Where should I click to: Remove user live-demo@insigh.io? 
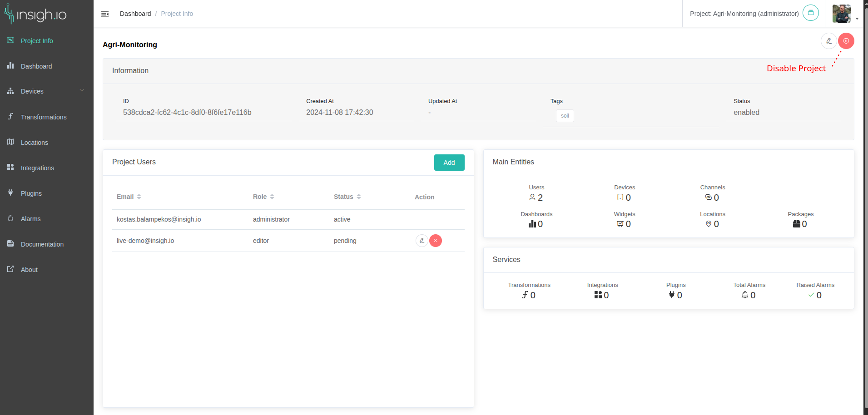coord(436,241)
